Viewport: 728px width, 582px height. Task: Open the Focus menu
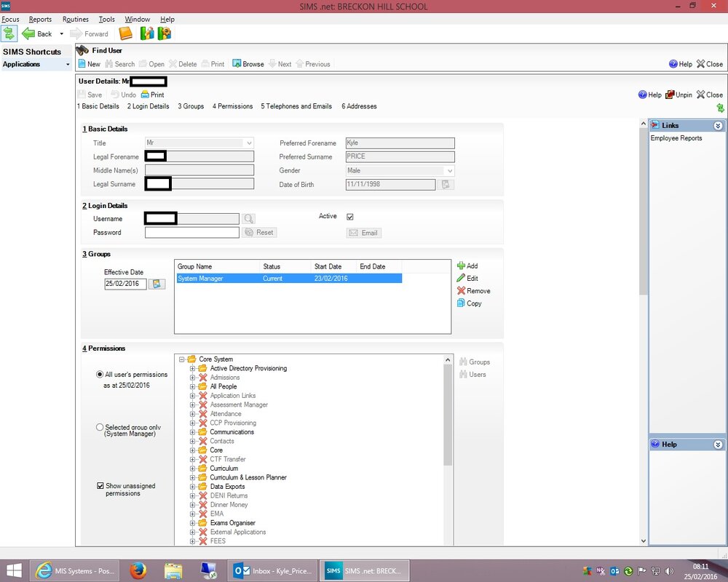pos(10,19)
